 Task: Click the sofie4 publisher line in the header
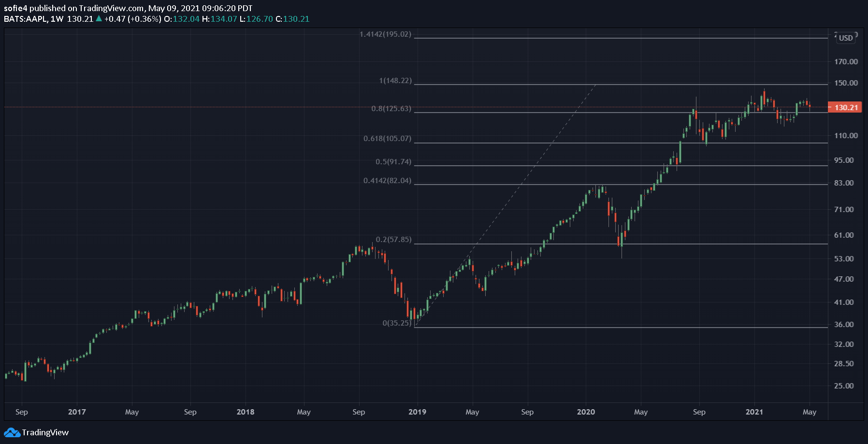point(128,8)
